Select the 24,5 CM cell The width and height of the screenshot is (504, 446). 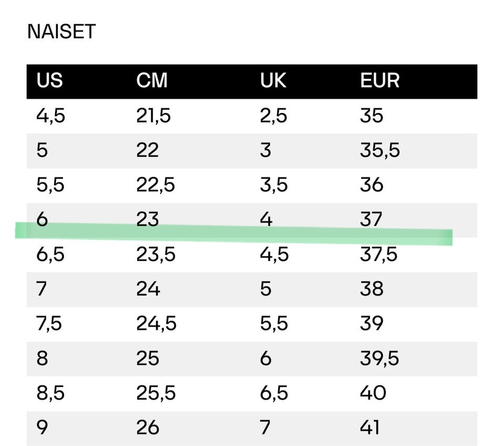point(156,324)
